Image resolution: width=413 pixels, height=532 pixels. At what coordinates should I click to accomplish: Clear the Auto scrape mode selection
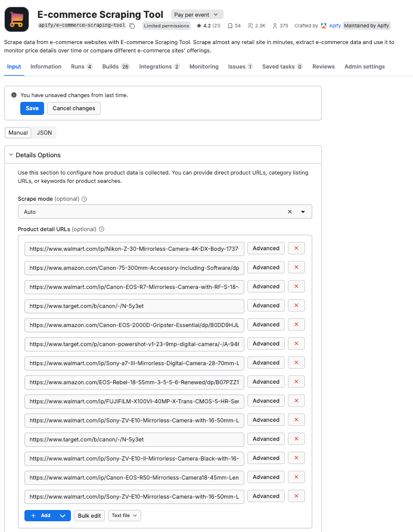pyautogui.click(x=290, y=211)
